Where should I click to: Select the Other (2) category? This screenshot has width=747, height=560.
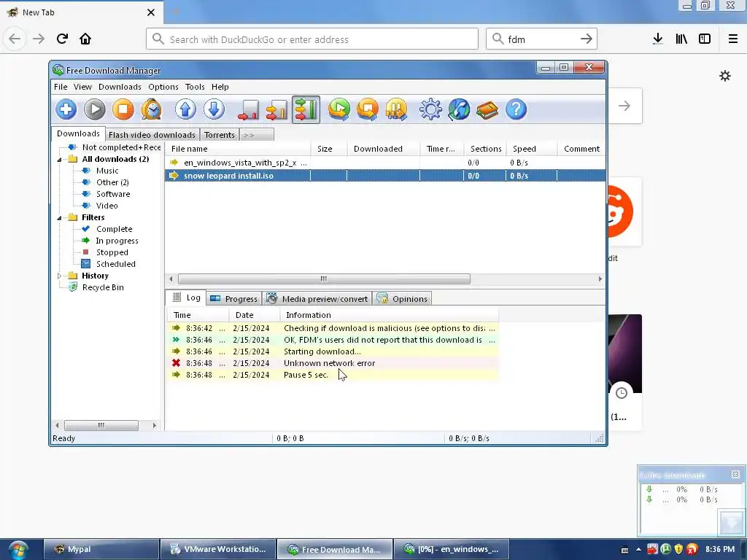click(x=112, y=182)
